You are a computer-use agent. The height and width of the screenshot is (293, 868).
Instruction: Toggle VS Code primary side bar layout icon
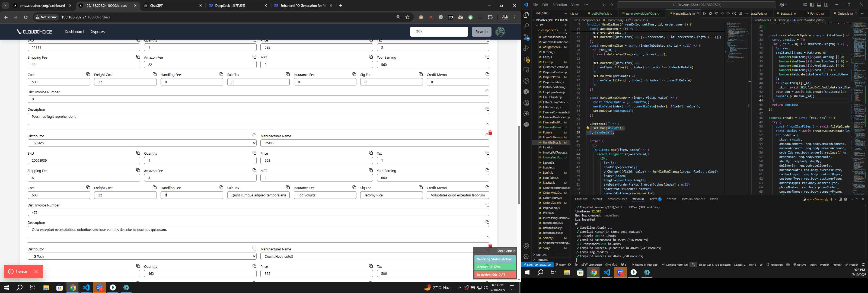(812, 5)
